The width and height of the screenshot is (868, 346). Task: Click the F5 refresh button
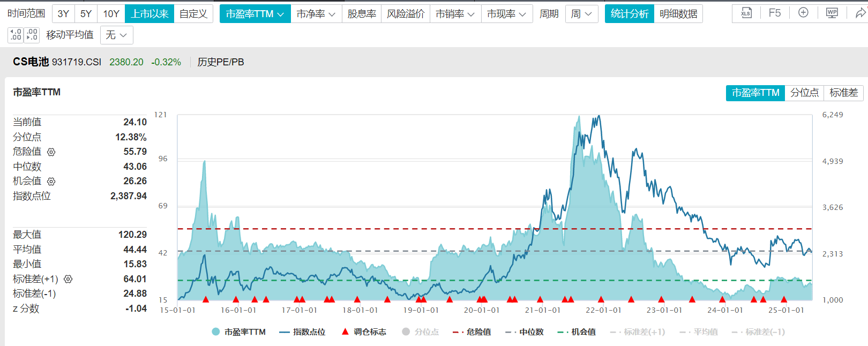pos(774,13)
